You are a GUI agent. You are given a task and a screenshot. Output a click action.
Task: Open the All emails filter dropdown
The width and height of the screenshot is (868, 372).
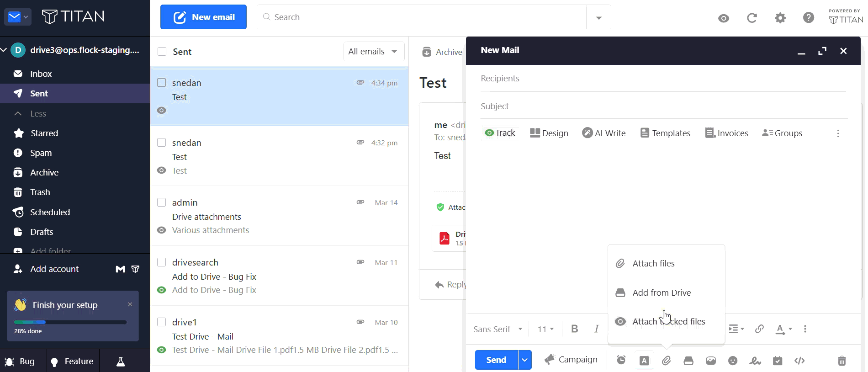374,52
